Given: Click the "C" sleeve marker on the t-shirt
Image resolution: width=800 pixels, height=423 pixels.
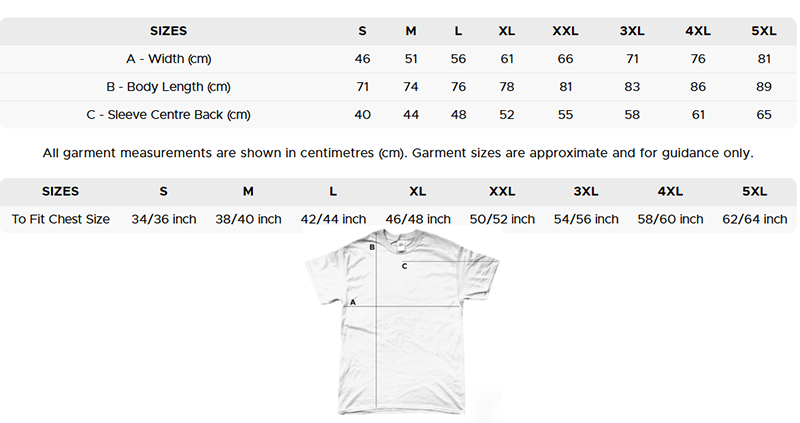Looking at the screenshot, I should [x=404, y=267].
